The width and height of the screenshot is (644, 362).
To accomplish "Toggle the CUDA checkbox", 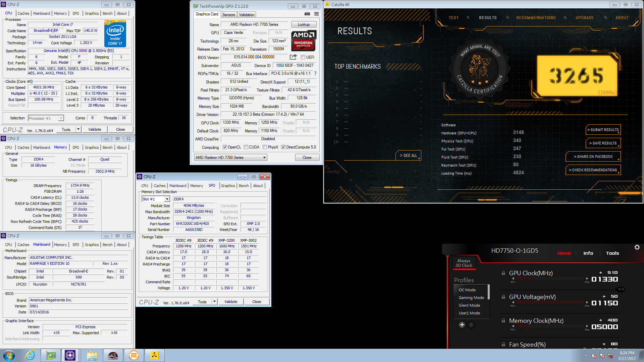I will [246, 147].
